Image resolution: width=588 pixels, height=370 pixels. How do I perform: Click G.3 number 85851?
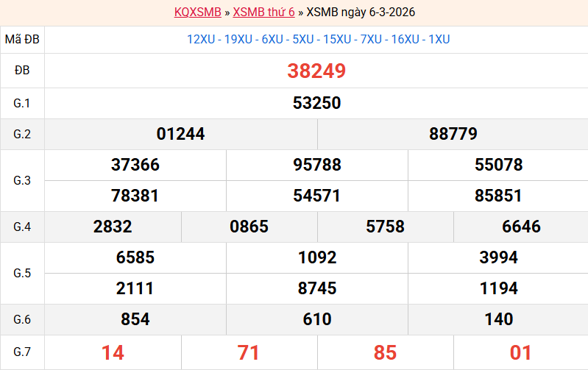pos(498,196)
